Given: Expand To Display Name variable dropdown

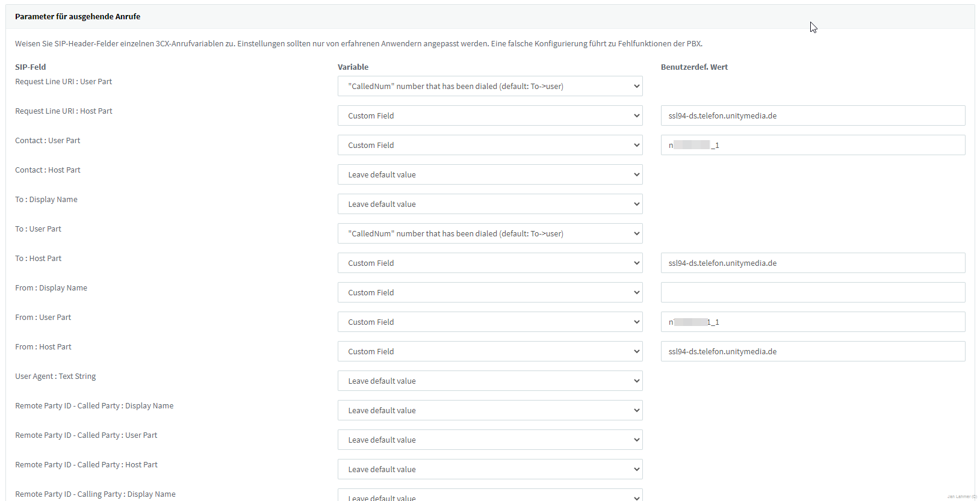Looking at the screenshot, I should point(489,204).
